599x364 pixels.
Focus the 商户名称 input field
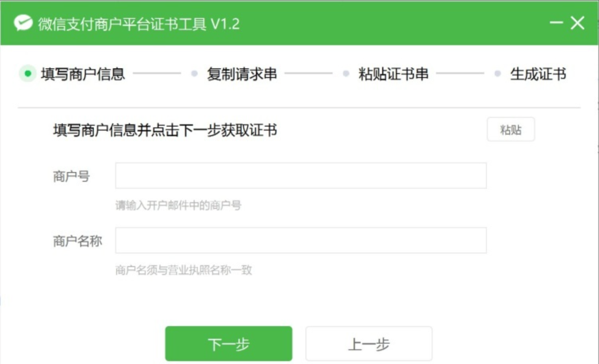[x=301, y=240]
